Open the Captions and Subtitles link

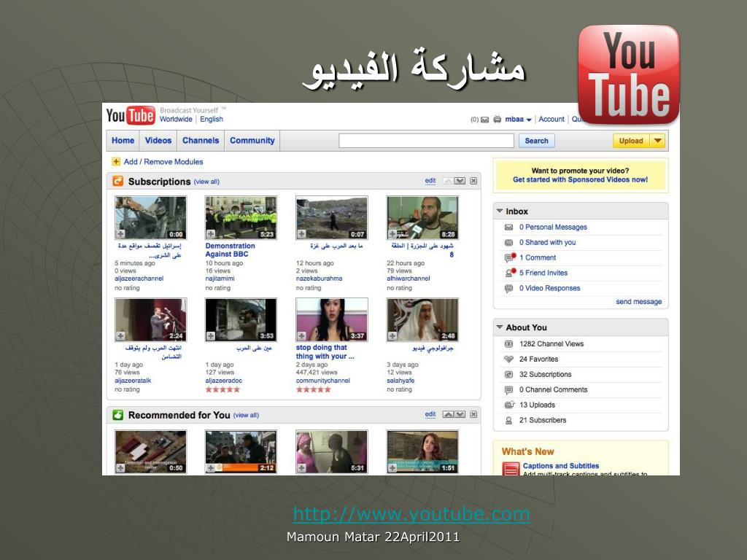pos(561,466)
